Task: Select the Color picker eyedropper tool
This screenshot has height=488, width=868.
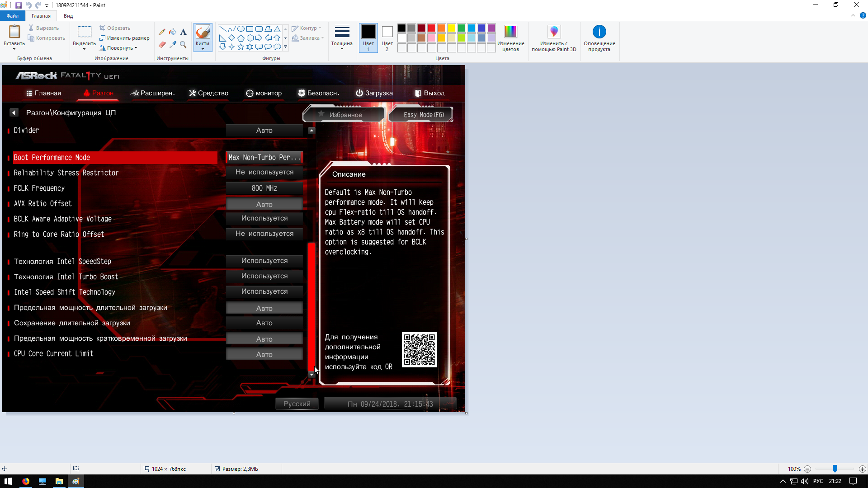Action: click(x=173, y=44)
